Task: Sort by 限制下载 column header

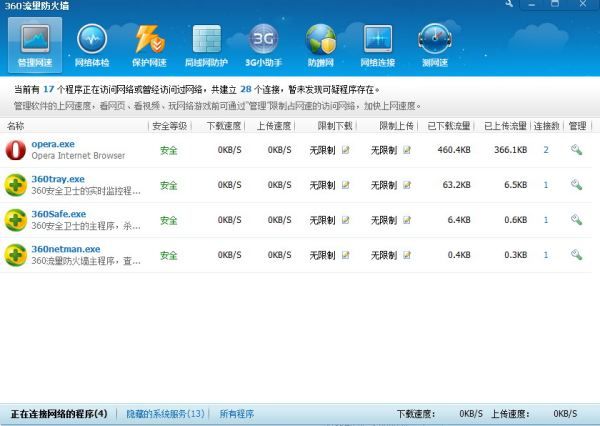Action: [x=335, y=126]
